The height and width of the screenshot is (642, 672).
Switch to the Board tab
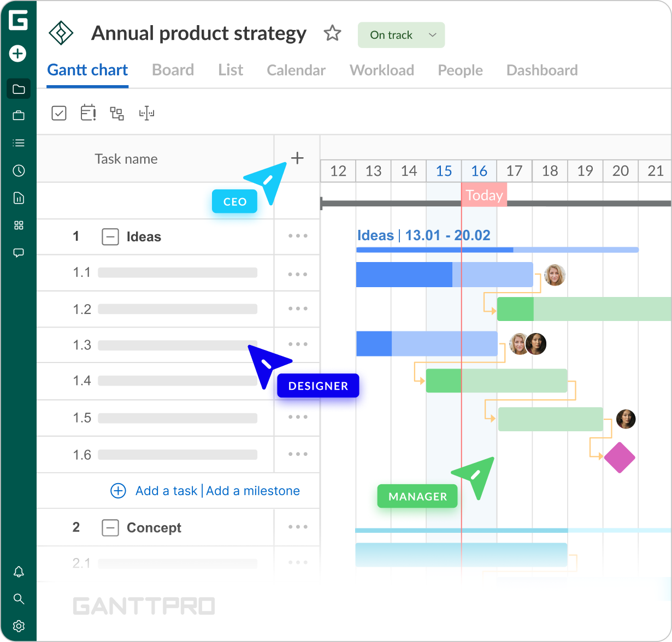(x=173, y=70)
